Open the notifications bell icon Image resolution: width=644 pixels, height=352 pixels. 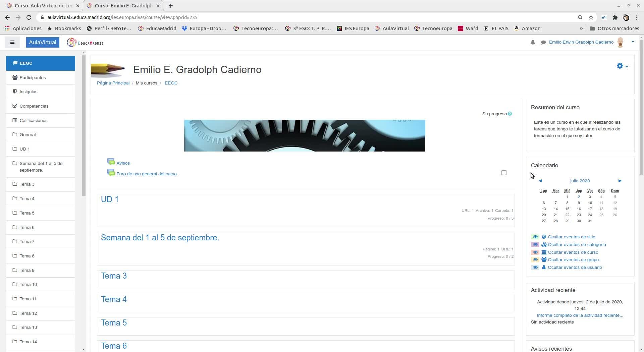click(x=533, y=42)
